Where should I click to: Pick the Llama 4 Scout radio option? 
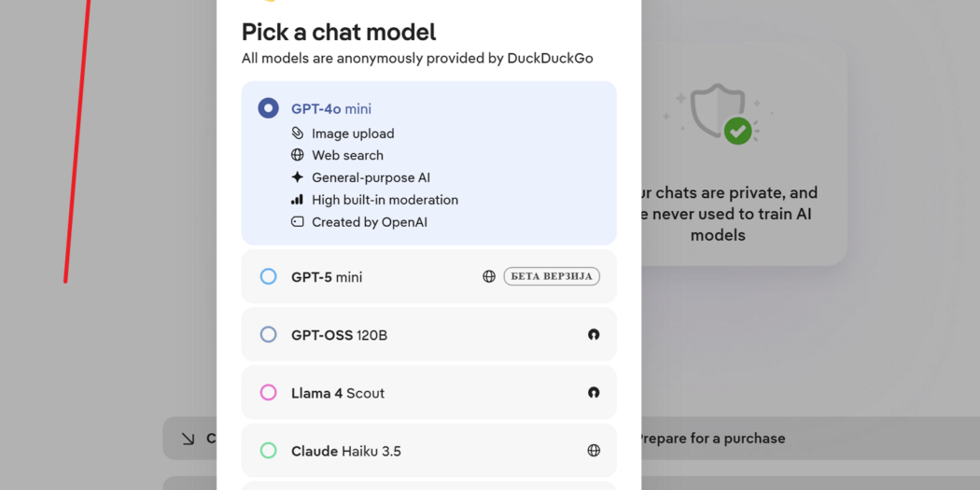pos(268,393)
